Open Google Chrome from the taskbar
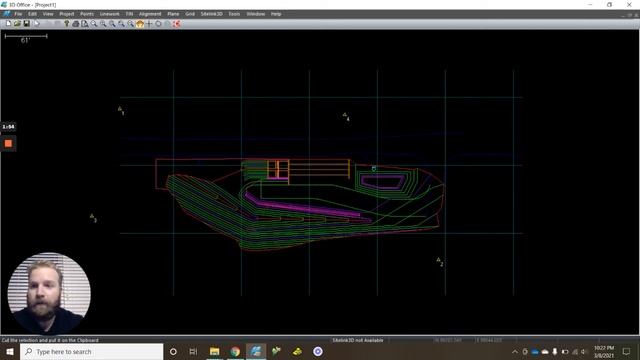Viewport: 640px width, 360px height. (x=235, y=351)
